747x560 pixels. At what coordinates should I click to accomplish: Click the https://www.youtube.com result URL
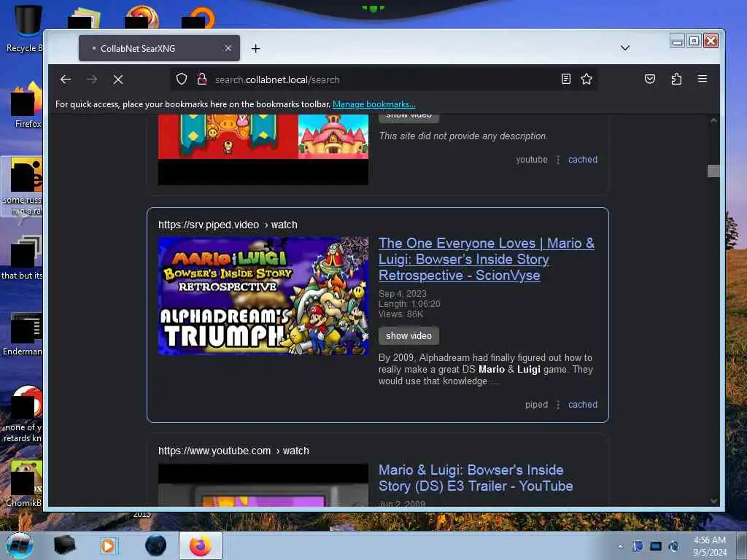(x=233, y=451)
